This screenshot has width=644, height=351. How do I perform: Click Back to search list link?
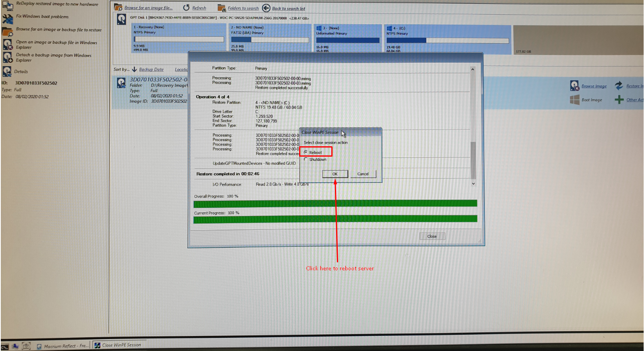(288, 8)
